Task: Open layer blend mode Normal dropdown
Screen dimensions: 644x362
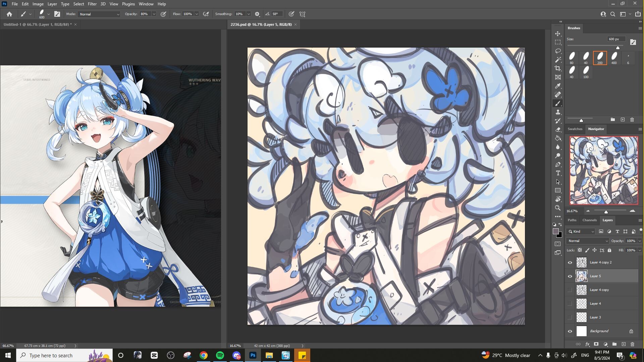Action: pos(588,241)
